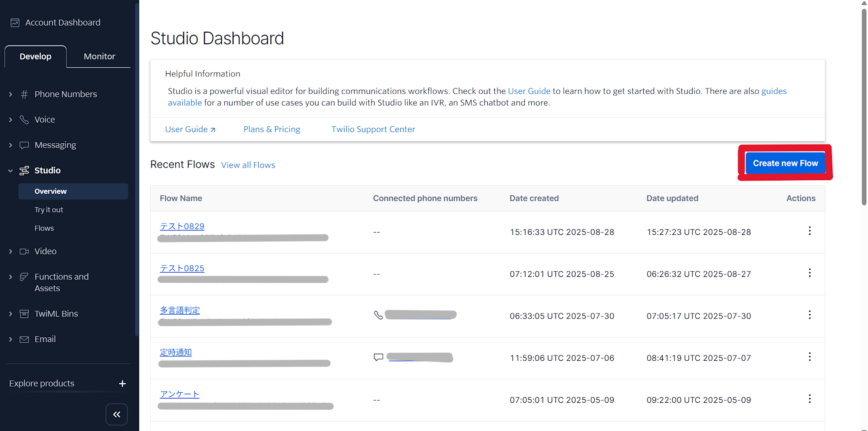Open the 定時通知 flow link

[176, 352]
